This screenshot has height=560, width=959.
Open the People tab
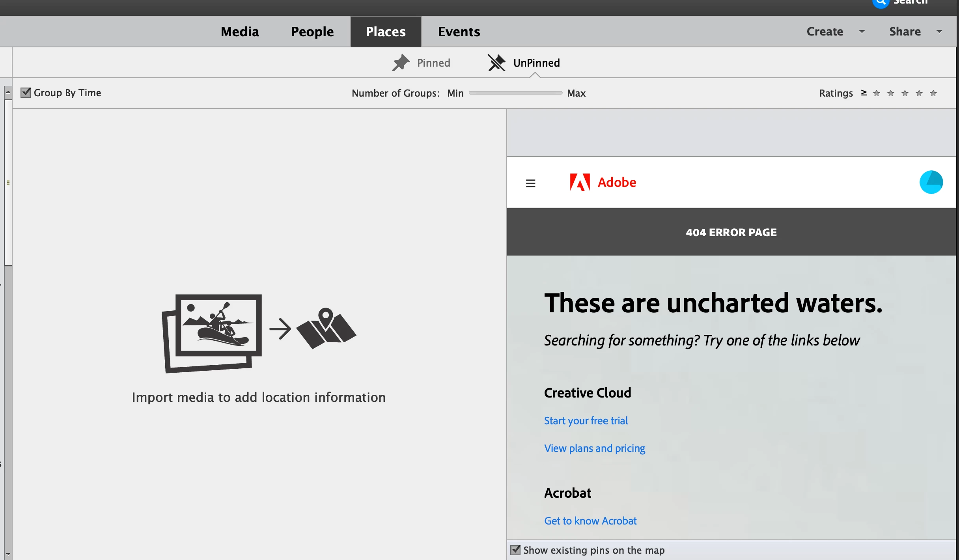[312, 32]
